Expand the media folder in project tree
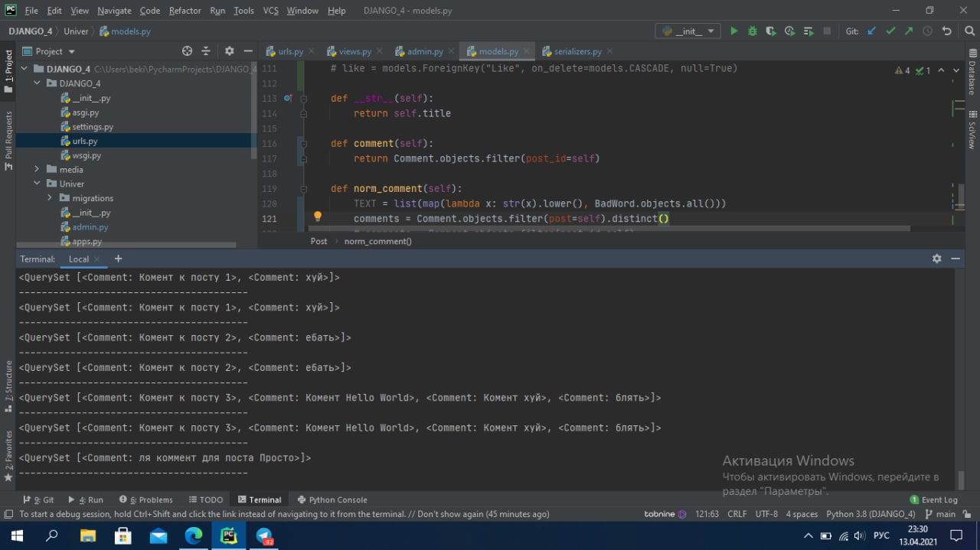The image size is (980, 550). (x=37, y=169)
